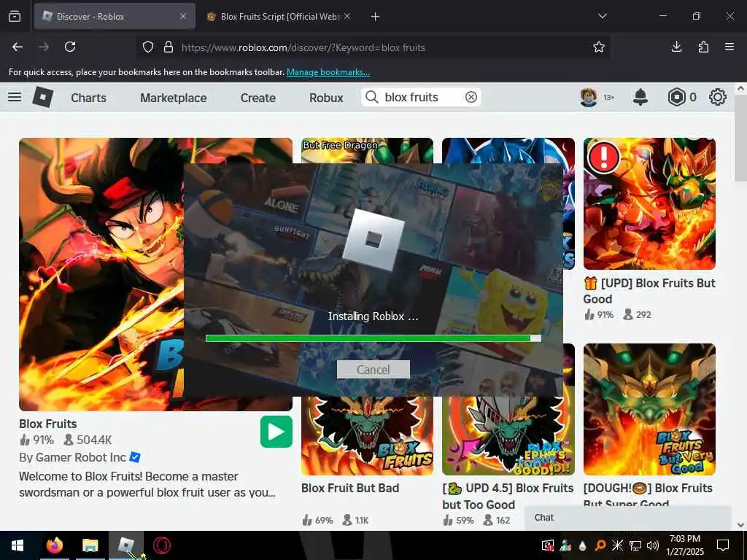Screen dimensions: 747x560
Task: Switch to the Discover - Roblox tab
Action: [115, 17]
